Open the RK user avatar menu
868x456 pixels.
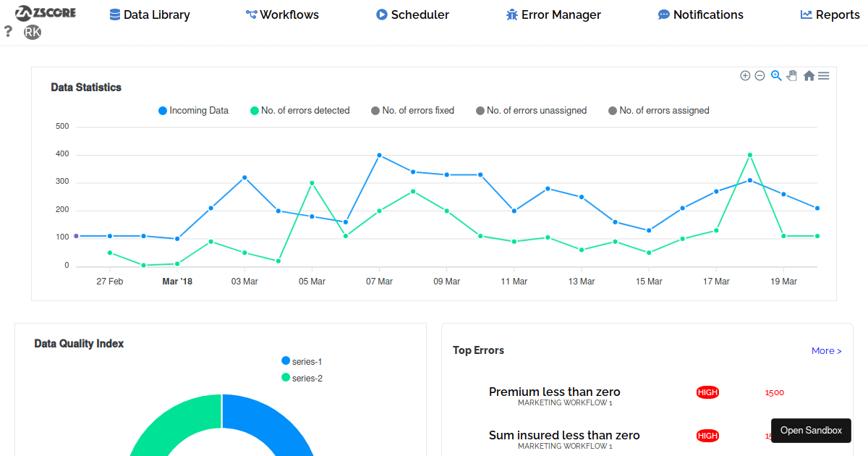point(32,32)
